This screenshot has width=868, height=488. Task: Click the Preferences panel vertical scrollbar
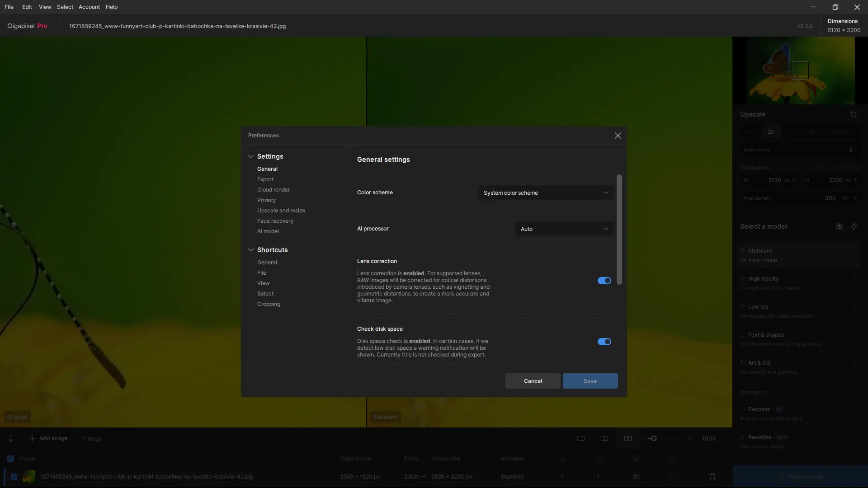click(x=619, y=230)
